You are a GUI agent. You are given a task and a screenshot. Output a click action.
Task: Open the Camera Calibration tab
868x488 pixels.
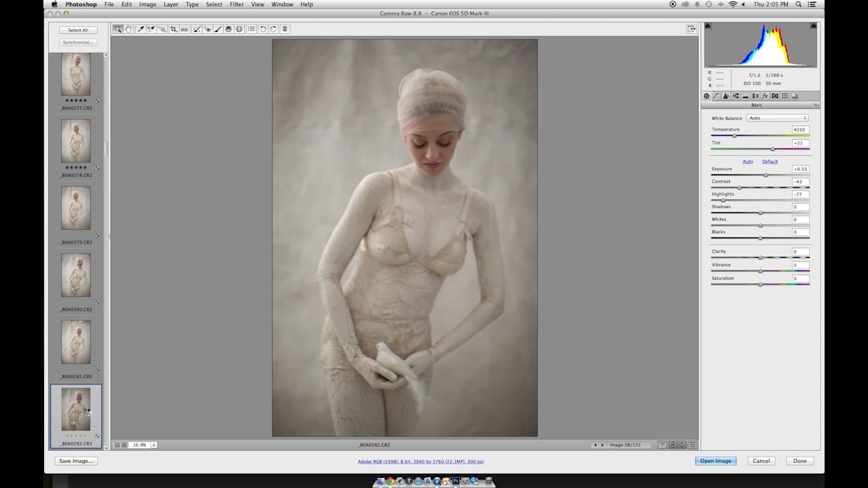[x=775, y=96]
